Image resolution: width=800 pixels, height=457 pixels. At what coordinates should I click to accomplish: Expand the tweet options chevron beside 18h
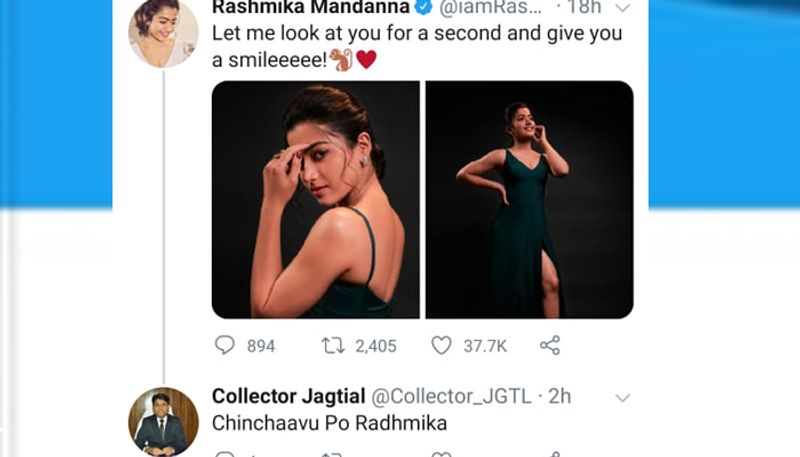tap(622, 8)
